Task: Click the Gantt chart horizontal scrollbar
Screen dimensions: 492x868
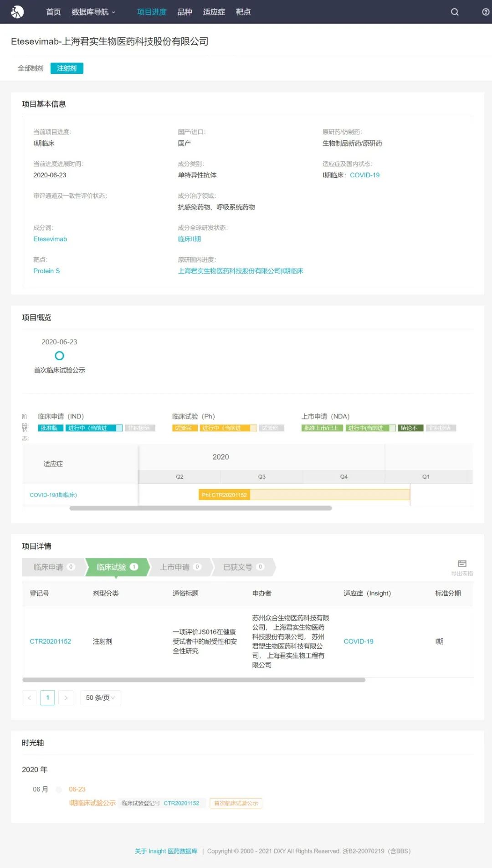Action: click(x=200, y=508)
